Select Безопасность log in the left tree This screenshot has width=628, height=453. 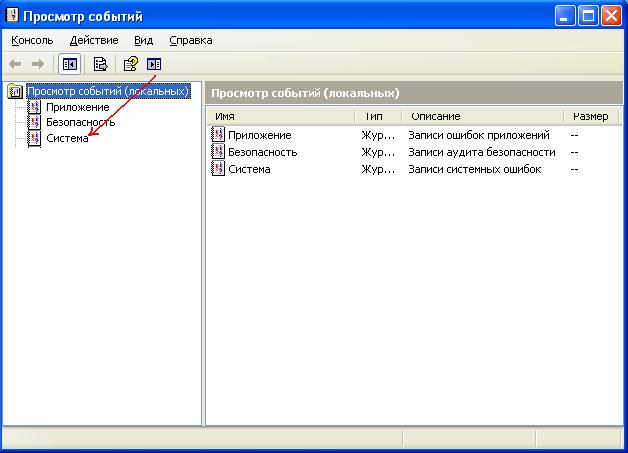[x=80, y=122]
